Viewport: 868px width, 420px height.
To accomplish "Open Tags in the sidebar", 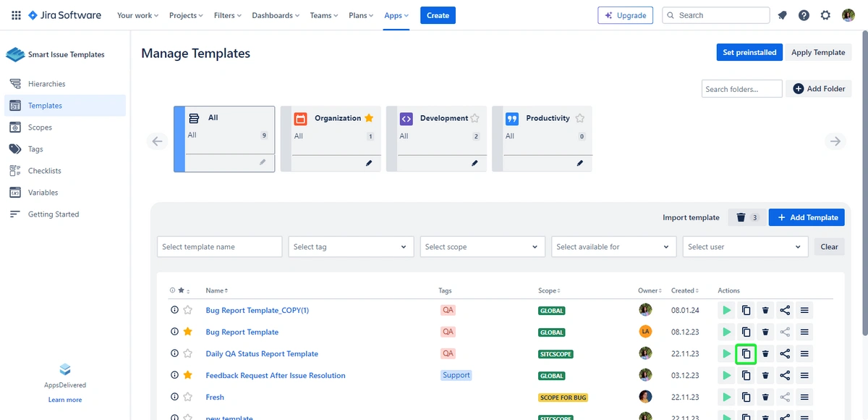I will point(65,149).
